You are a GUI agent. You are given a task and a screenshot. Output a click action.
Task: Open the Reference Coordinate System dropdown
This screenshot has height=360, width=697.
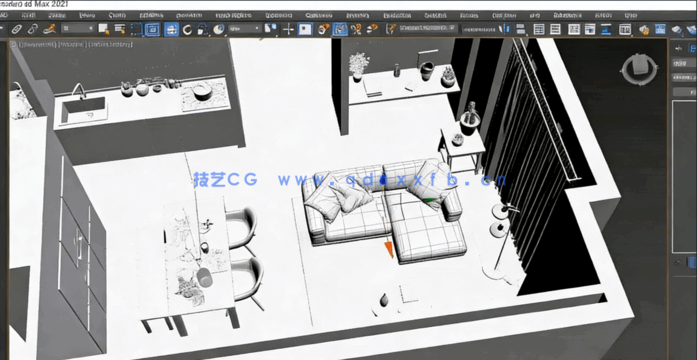point(245,29)
